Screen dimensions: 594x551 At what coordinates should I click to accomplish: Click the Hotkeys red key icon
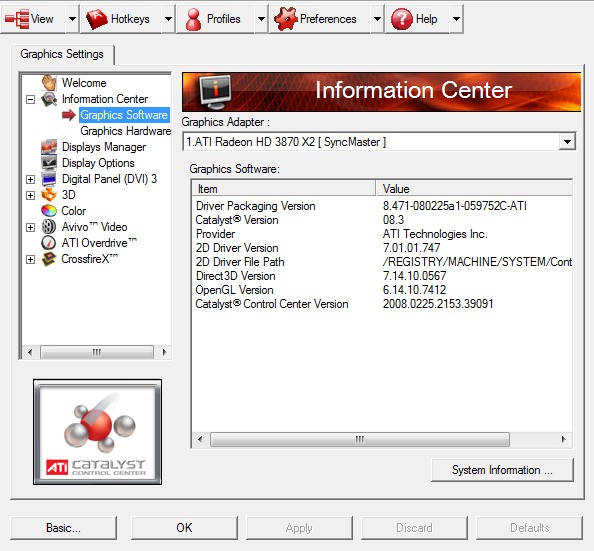pos(96,19)
